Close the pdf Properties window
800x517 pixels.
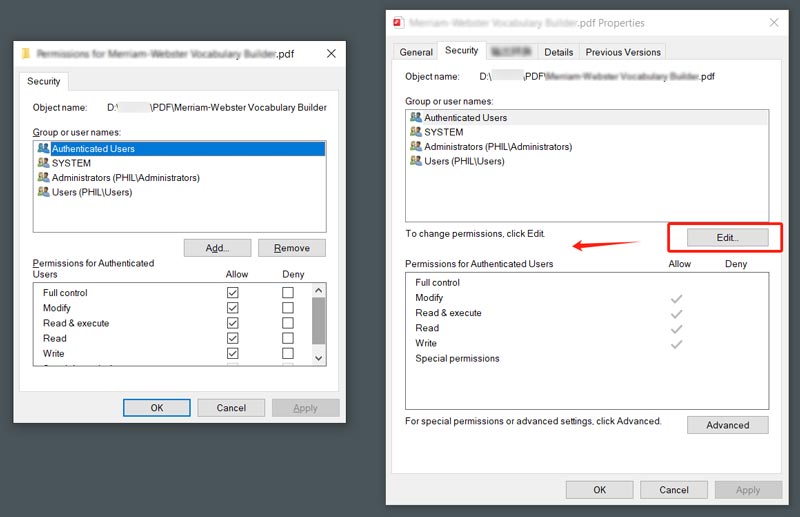click(x=774, y=22)
